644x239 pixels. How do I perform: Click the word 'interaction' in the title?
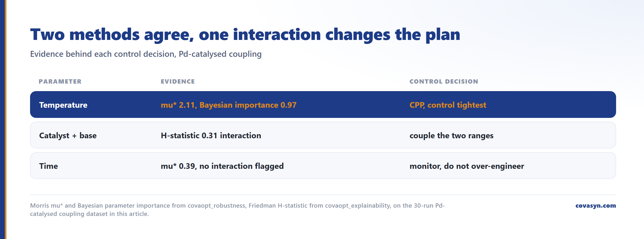277,35
